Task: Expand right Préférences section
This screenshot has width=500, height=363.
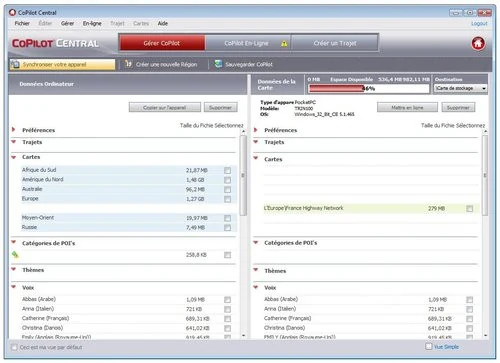Action: (256, 130)
